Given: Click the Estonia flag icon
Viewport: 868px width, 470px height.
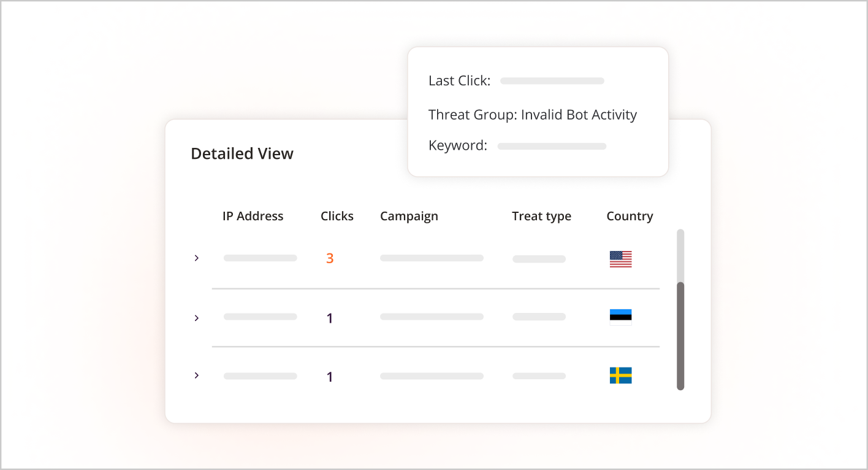Looking at the screenshot, I should click(620, 317).
